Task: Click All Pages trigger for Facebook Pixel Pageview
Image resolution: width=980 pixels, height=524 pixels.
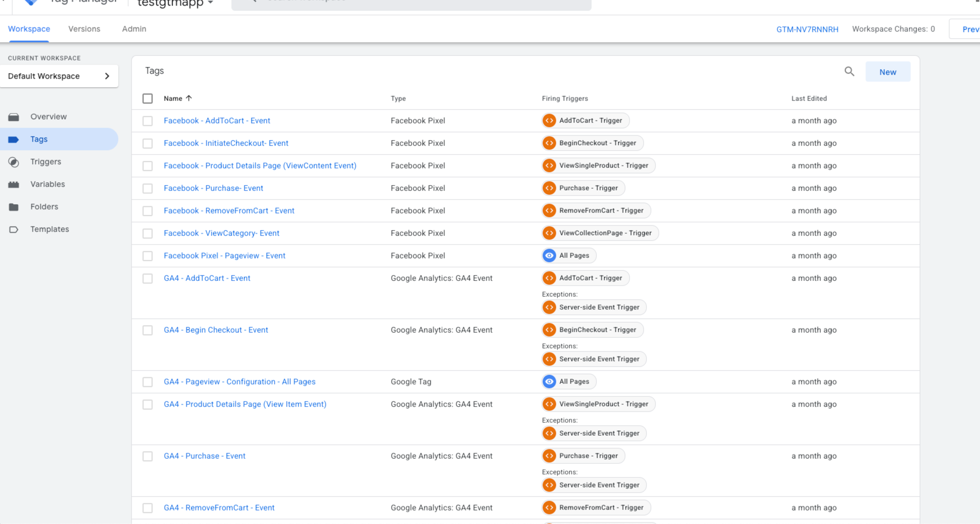Action: 569,256
